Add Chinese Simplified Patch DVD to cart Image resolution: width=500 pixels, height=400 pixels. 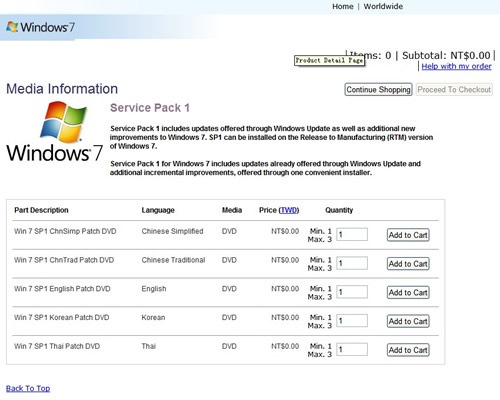pyautogui.click(x=408, y=235)
